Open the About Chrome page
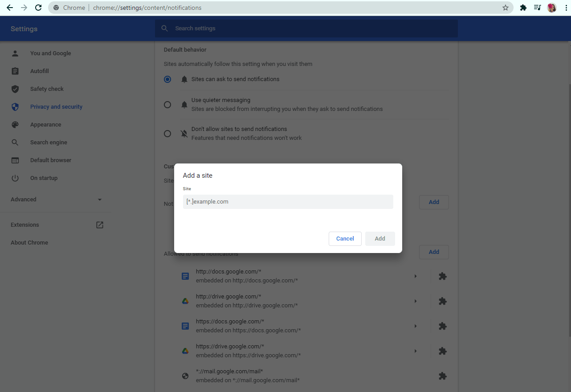571x392 pixels. click(x=29, y=243)
